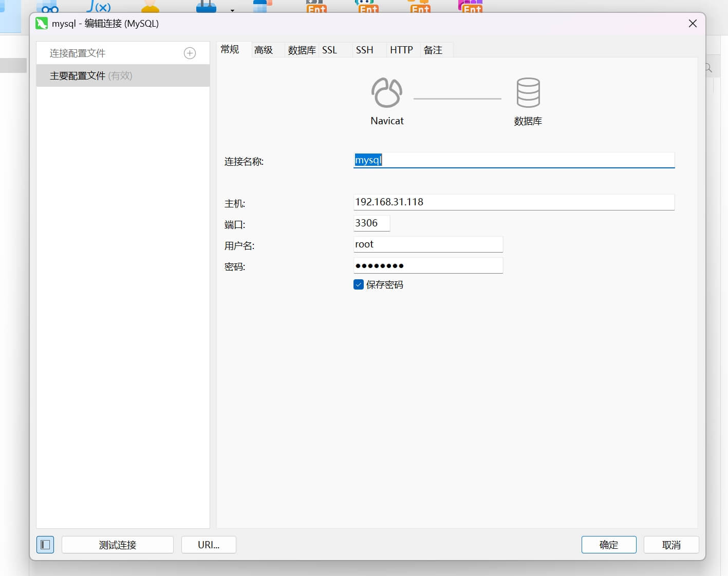Click the 主机 label
This screenshot has width=728, height=576.
click(235, 204)
